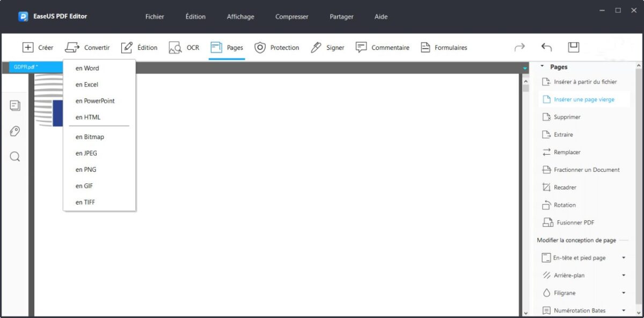Click the Créer plus icon
Image resolution: width=644 pixels, height=318 pixels.
point(28,47)
